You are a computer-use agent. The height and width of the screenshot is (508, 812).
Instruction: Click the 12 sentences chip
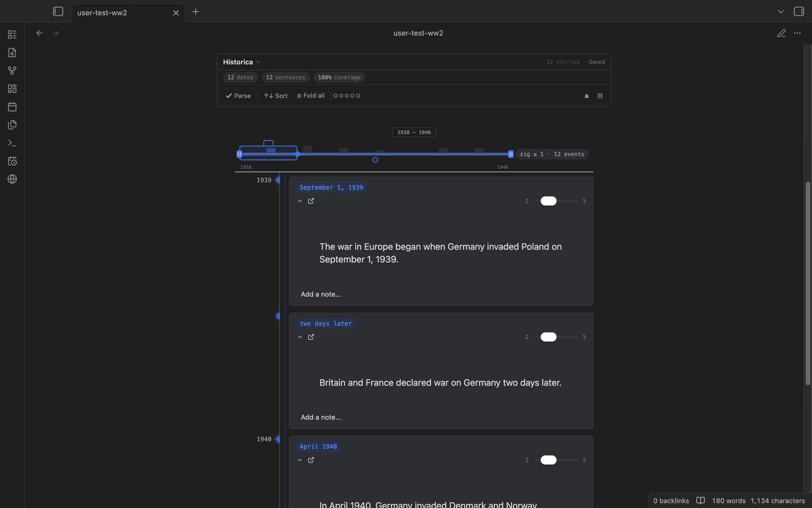[285, 77]
